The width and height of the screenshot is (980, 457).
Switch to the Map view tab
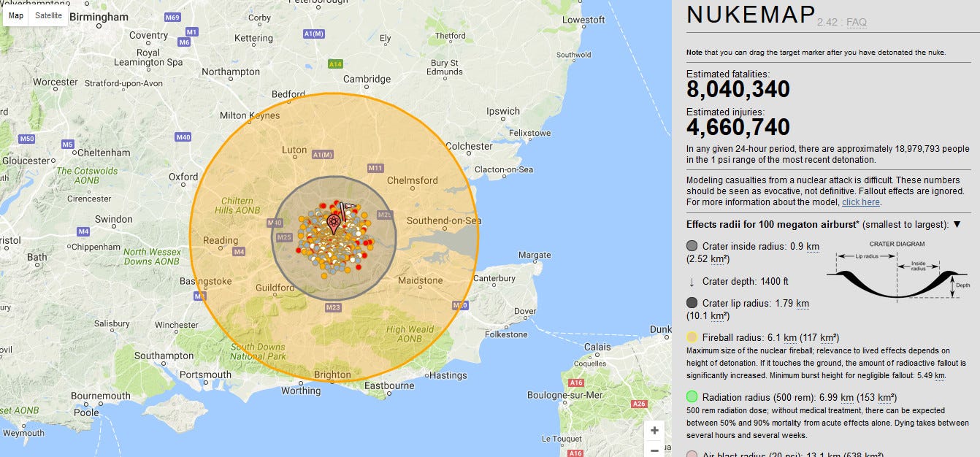(16, 15)
